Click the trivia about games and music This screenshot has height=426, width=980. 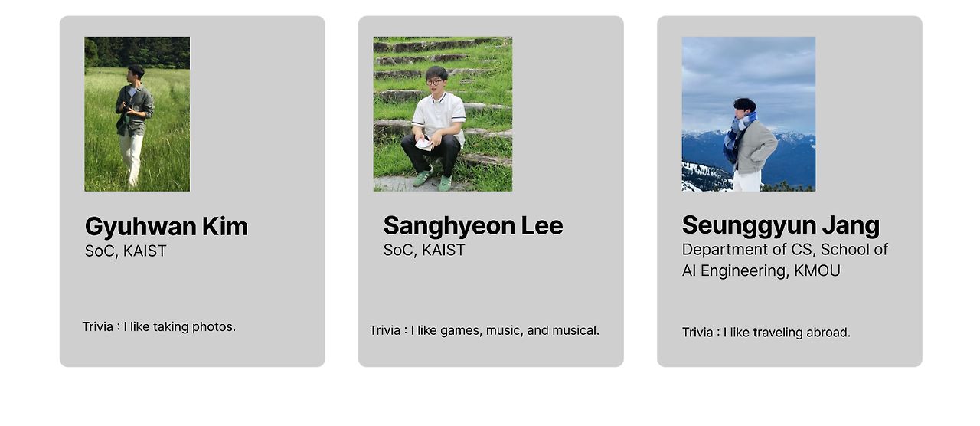(x=485, y=331)
